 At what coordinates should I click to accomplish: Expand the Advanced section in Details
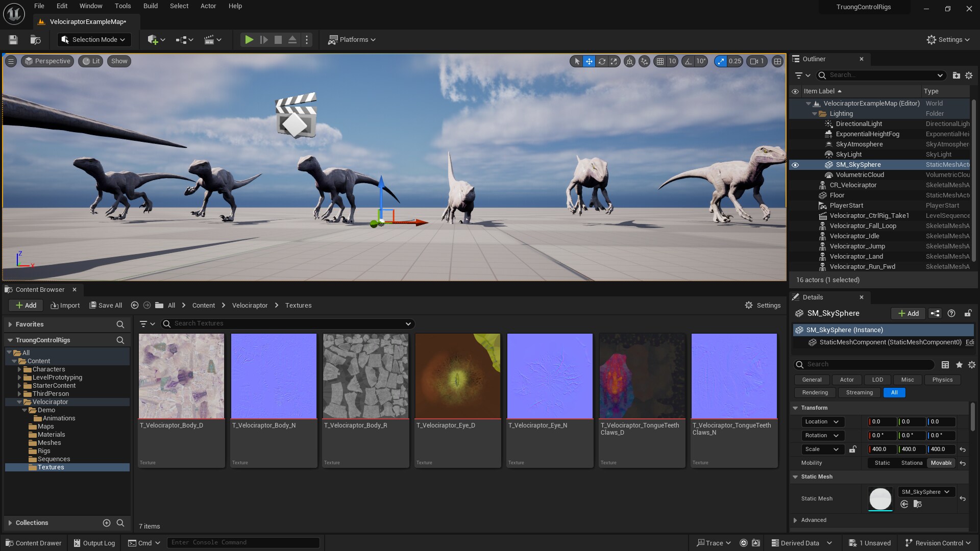pos(795,520)
